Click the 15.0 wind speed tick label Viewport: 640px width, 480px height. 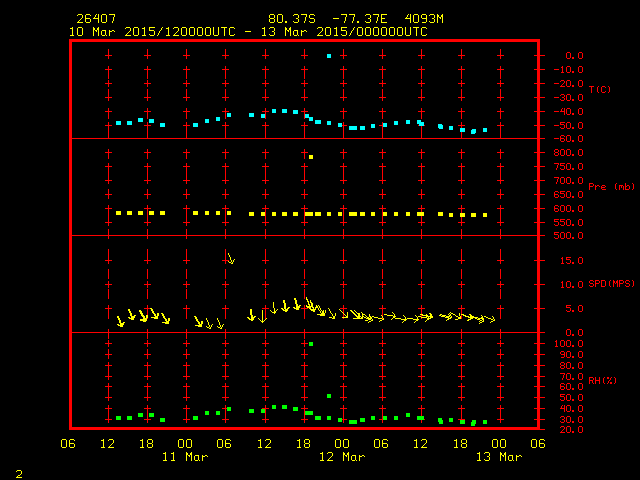(x=572, y=260)
